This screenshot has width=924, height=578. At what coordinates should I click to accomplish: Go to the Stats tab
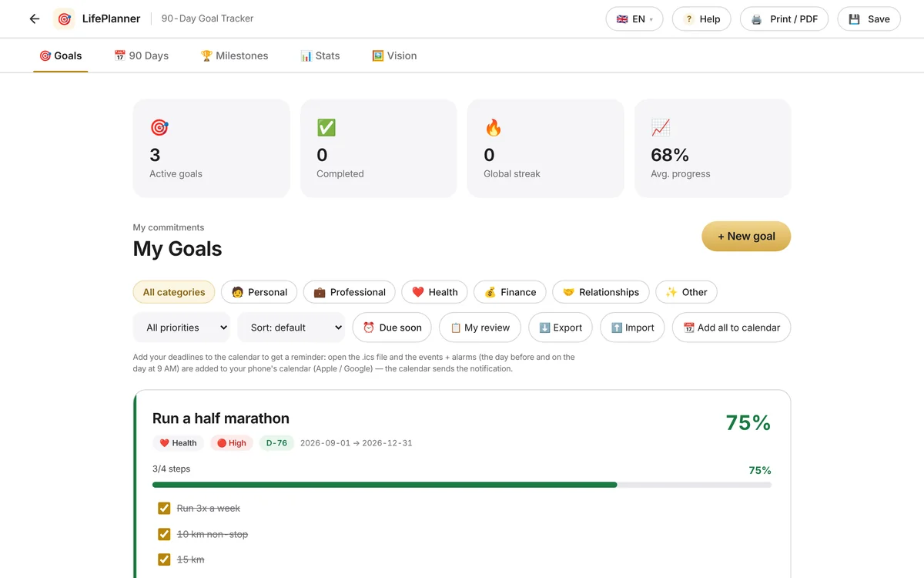(x=320, y=55)
